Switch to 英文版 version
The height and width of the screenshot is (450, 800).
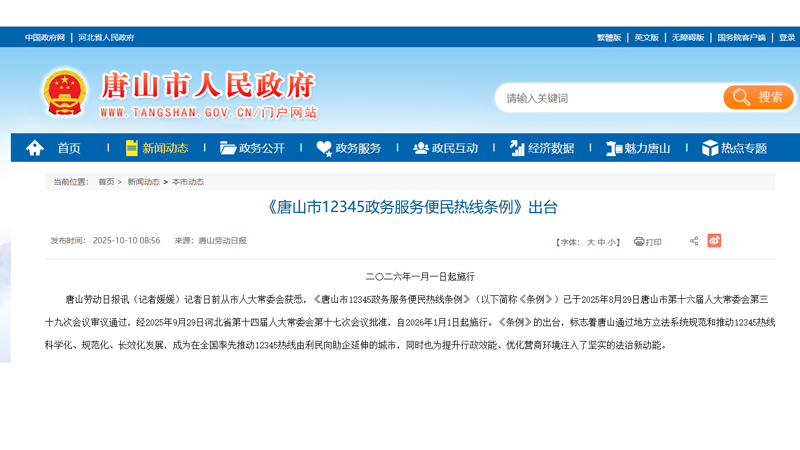(x=646, y=37)
